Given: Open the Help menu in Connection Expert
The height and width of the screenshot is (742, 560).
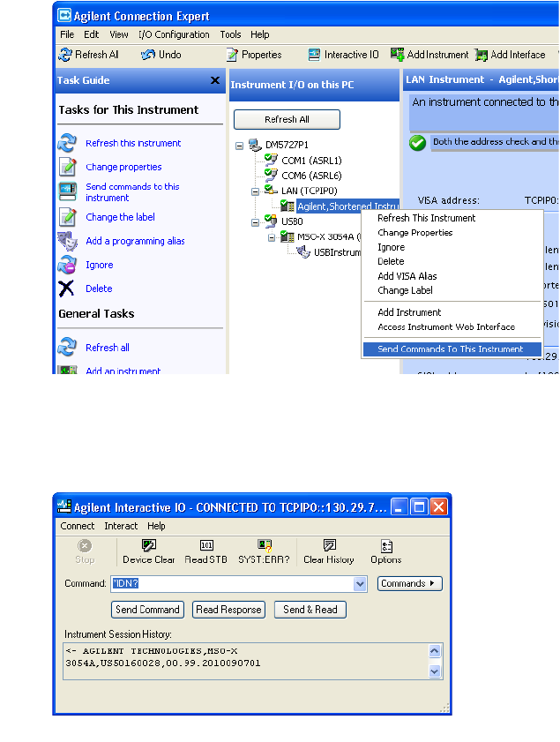Looking at the screenshot, I should pos(259,34).
